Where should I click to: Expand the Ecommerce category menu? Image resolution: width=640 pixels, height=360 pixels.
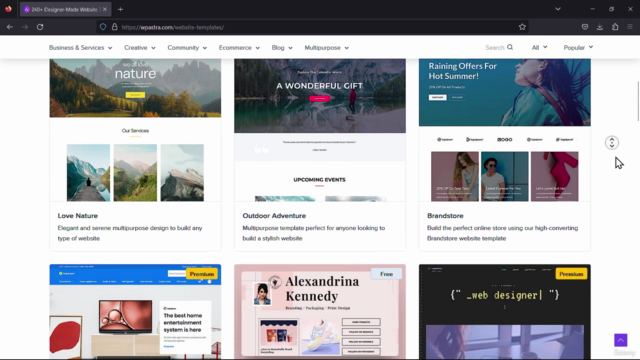(x=239, y=48)
